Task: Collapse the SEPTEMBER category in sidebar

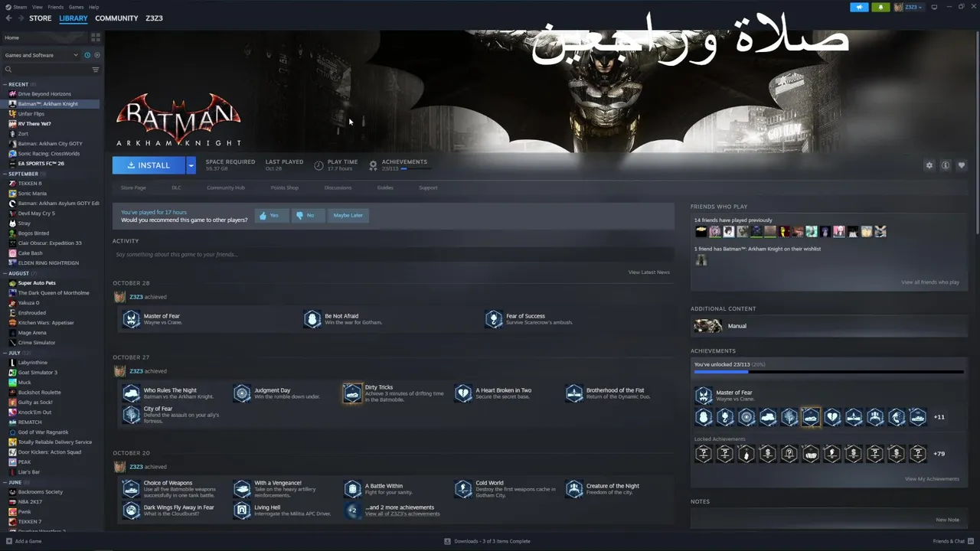Action: click(5, 174)
